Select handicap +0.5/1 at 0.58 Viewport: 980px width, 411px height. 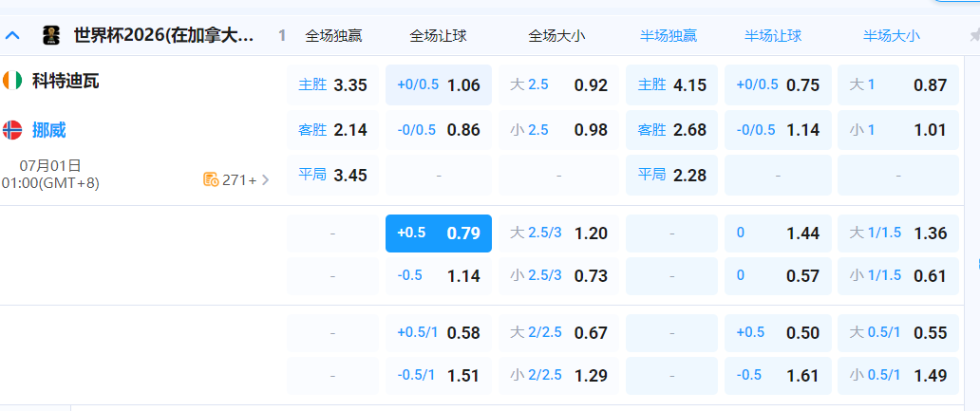click(439, 333)
